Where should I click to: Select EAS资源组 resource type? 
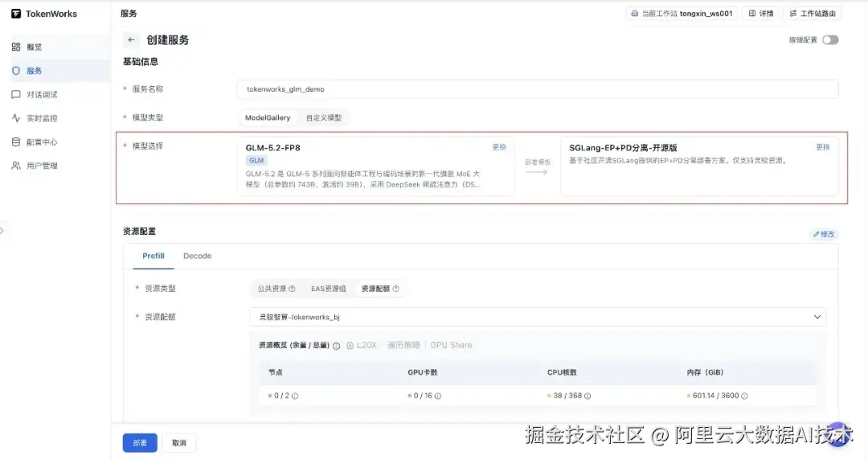328,289
